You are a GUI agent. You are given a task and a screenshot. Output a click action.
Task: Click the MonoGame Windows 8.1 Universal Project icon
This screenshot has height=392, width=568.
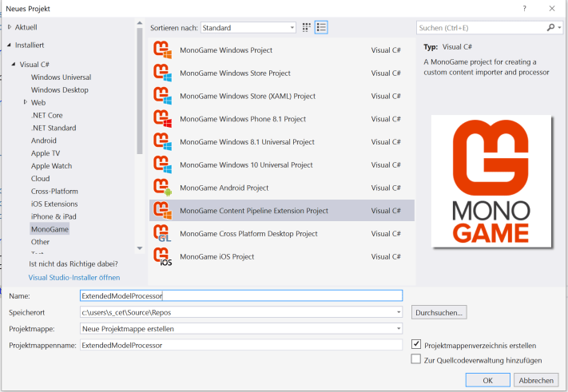pyautogui.click(x=162, y=142)
